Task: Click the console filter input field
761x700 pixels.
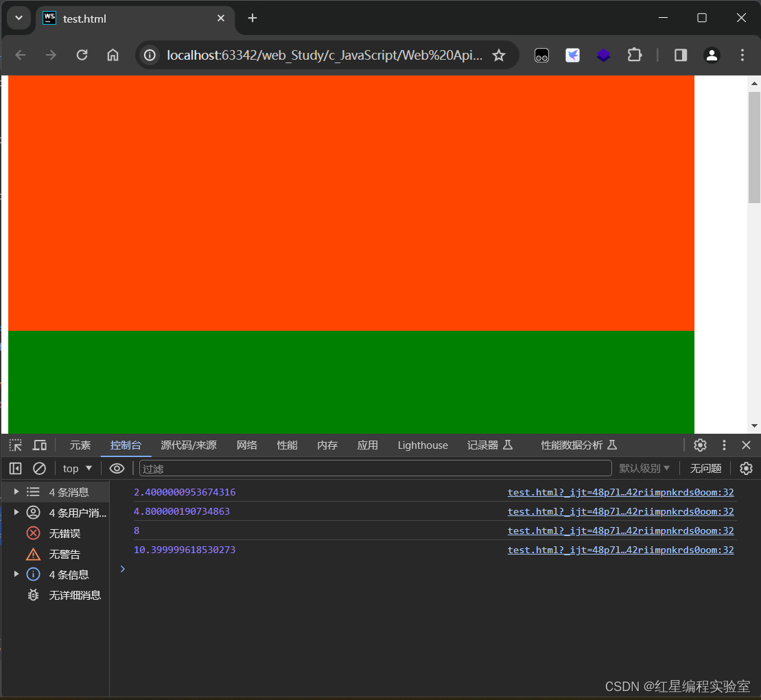Action: pyautogui.click(x=374, y=468)
